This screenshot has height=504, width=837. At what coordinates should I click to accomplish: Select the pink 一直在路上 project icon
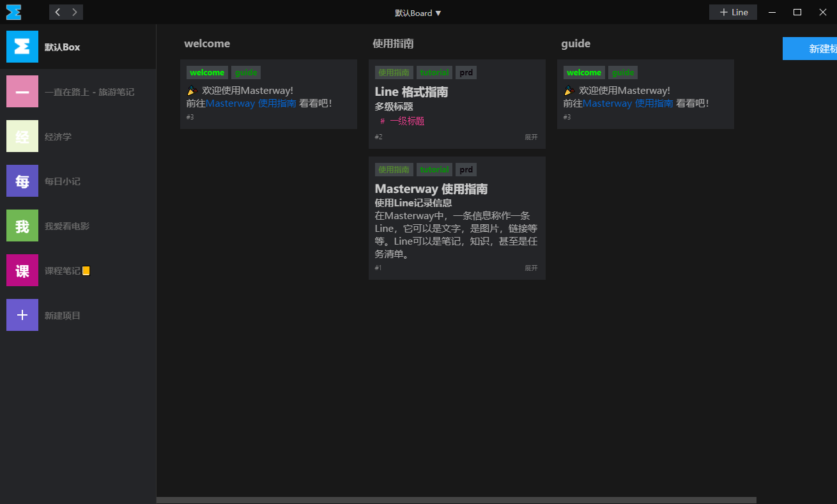pos(22,91)
